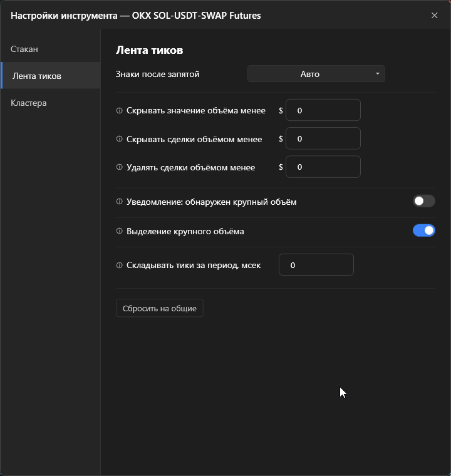The height and width of the screenshot is (476, 451).
Task: Click the Уведомление: обнаружен крупный объём label
Action: 211,202
